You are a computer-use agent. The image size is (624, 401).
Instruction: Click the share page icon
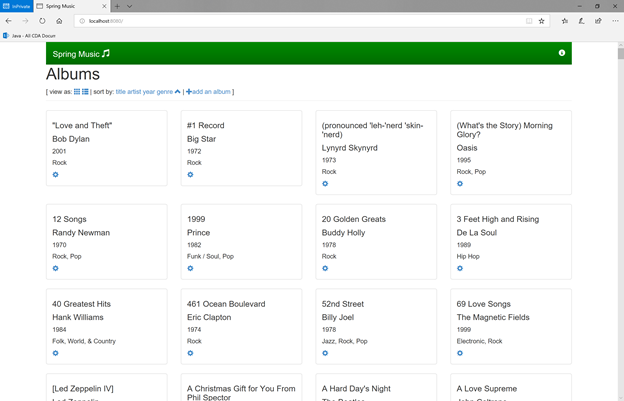[598, 21]
